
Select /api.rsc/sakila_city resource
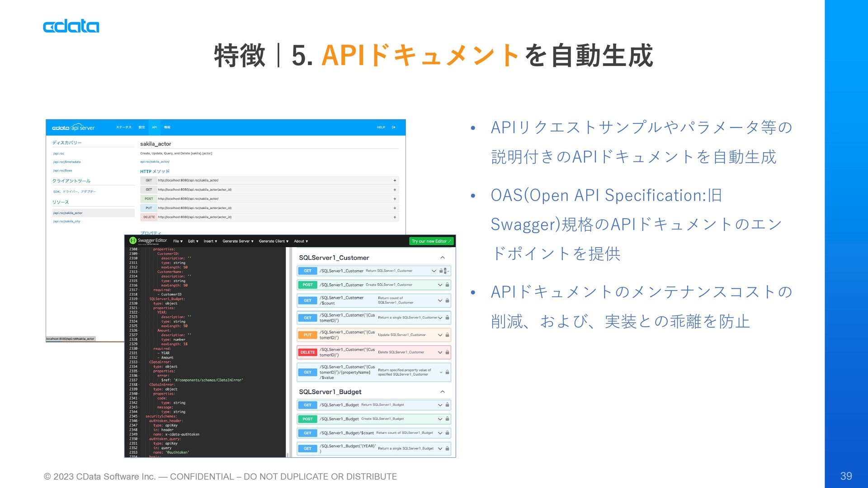(x=66, y=221)
